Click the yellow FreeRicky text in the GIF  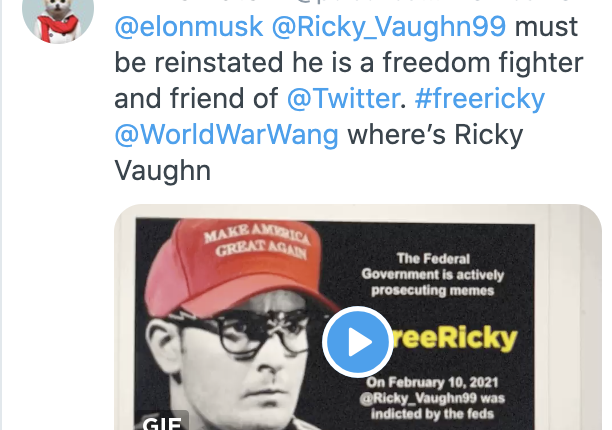(453, 338)
